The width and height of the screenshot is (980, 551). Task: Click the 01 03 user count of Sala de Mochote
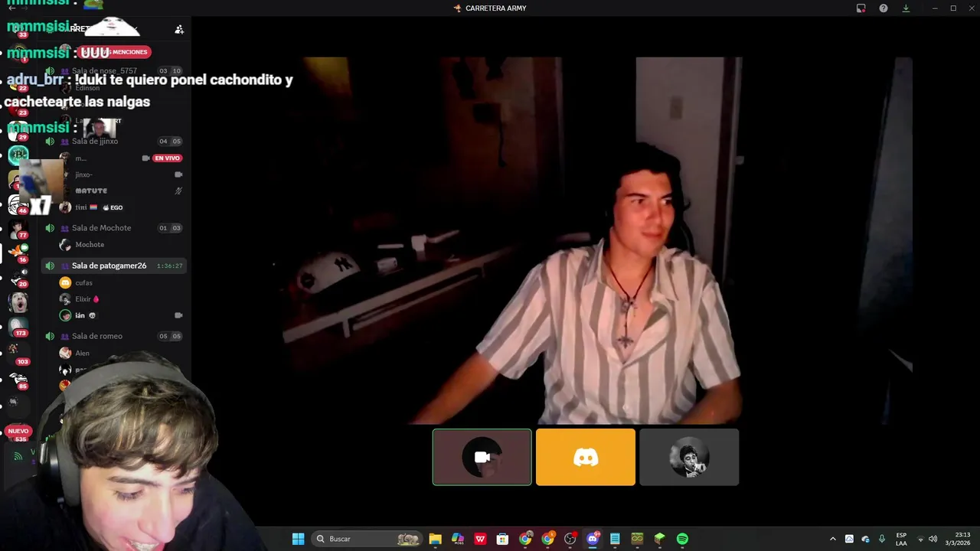tap(169, 228)
